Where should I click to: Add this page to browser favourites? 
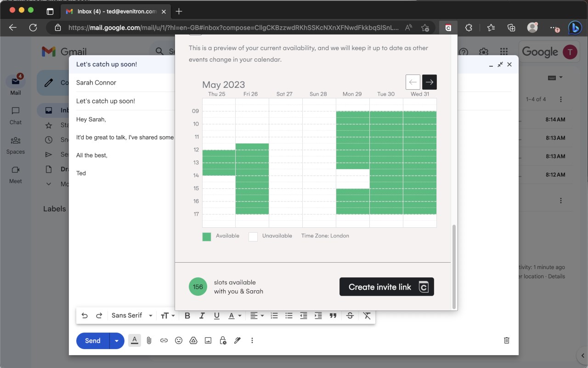coord(425,28)
